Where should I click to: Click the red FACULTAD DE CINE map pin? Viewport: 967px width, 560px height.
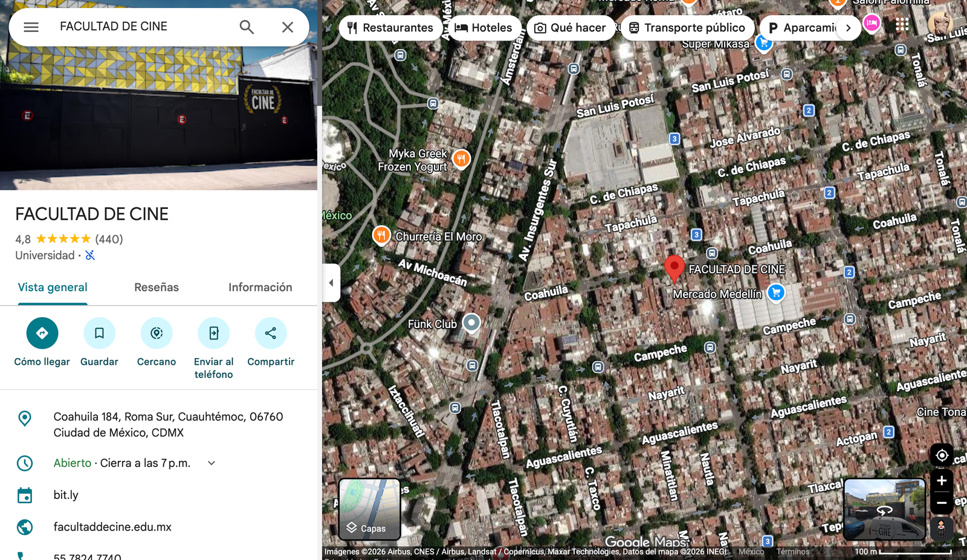click(674, 269)
